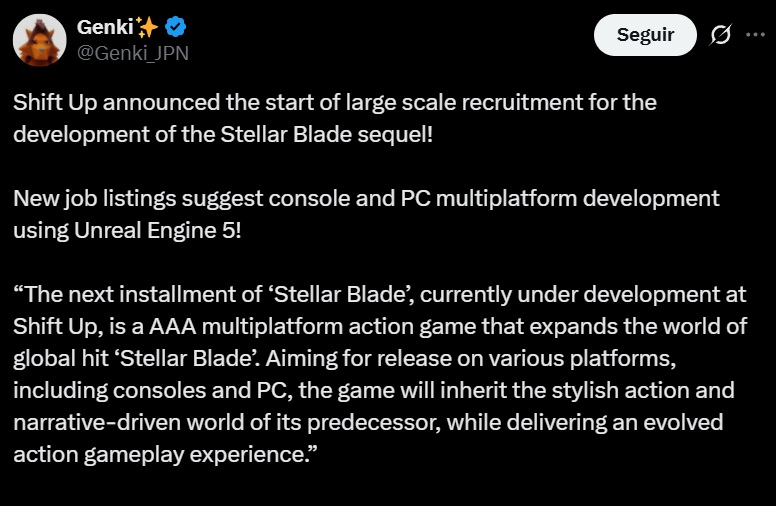Open the @Genki_JPN handle link
Screen dimensions: 776x506
tap(132, 52)
